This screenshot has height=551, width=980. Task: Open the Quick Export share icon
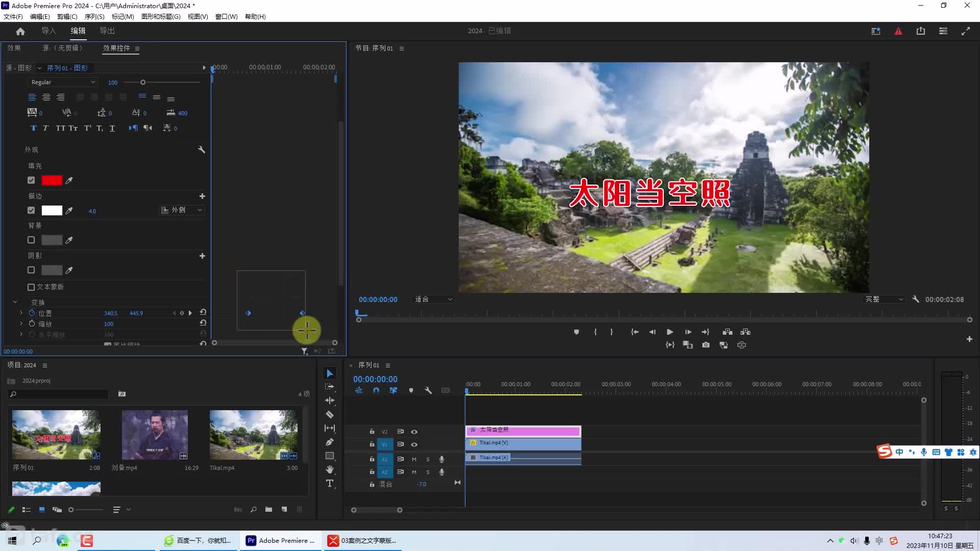pyautogui.click(x=921, y=31)
